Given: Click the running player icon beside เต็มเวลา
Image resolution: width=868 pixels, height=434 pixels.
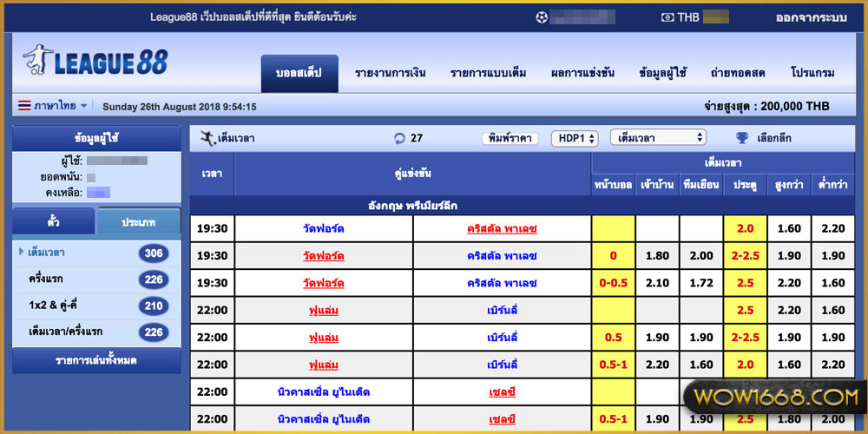Looking at the screenshot, I should tap(207, 138).
